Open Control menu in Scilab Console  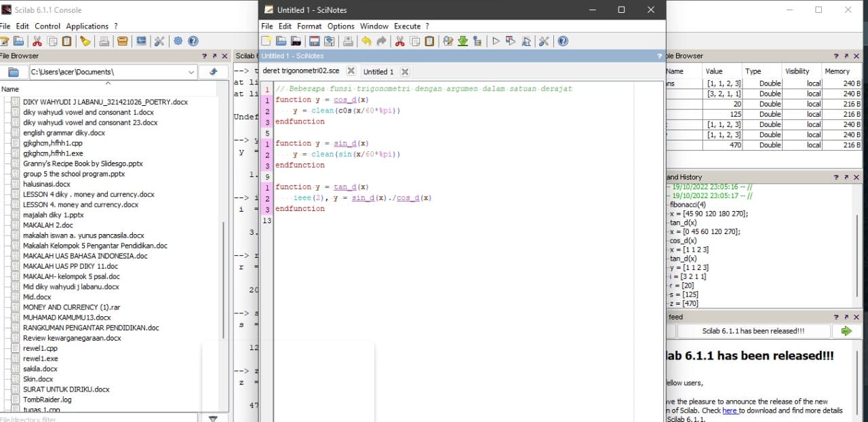(x=47, y=26)
